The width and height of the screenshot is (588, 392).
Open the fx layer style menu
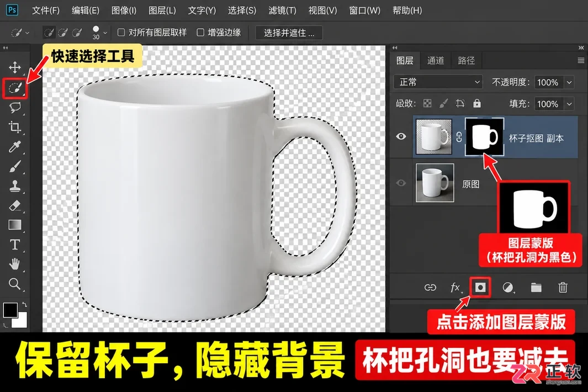[x=455, y=288]
